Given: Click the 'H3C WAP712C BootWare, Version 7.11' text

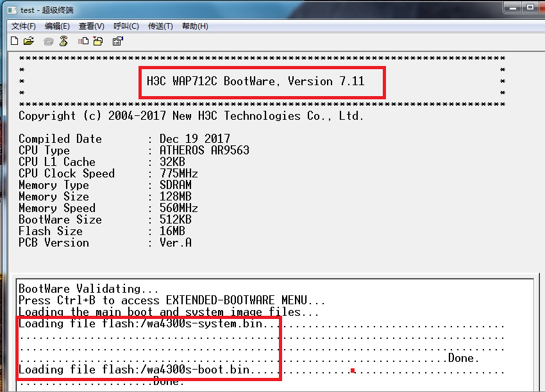Looking at the screenshot, I should [255, 81].
